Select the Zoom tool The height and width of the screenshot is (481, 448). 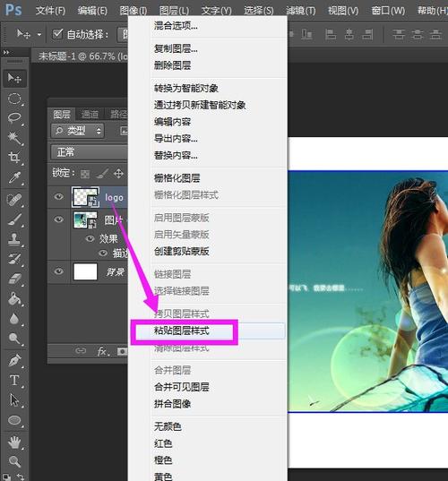(x=14, y=461)
